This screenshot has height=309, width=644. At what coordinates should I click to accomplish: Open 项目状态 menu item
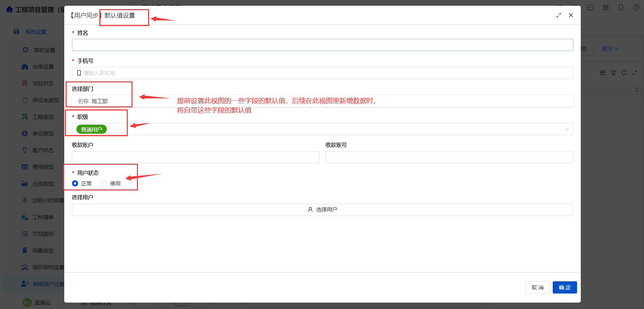(43, 83)
